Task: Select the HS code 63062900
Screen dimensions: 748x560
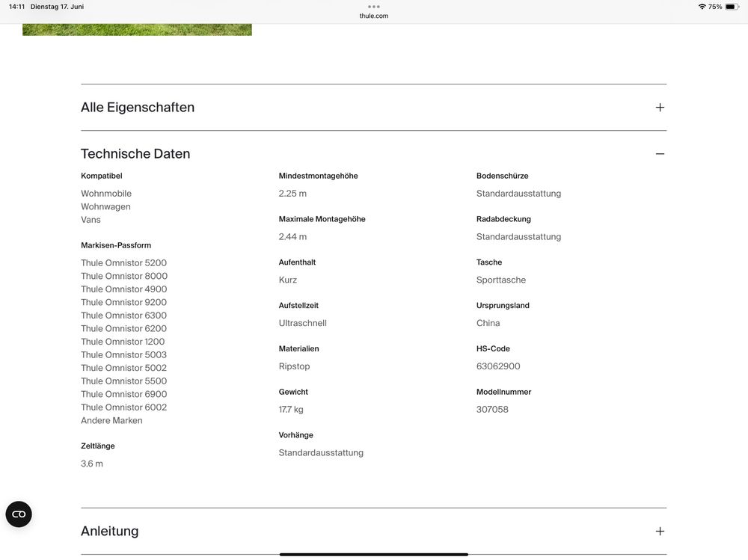Action: [x=498, y=366]
